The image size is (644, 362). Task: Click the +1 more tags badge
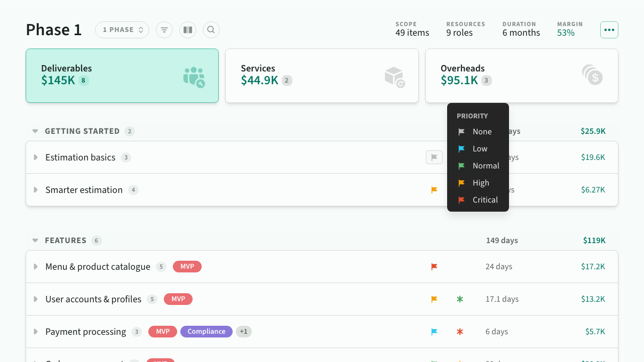[x=244, y=332]
